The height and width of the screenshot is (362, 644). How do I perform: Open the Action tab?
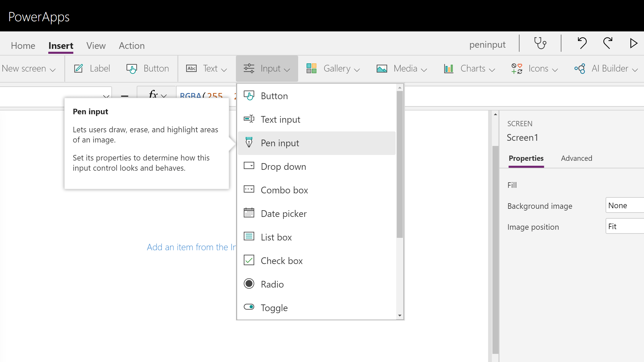click(132, 46)
